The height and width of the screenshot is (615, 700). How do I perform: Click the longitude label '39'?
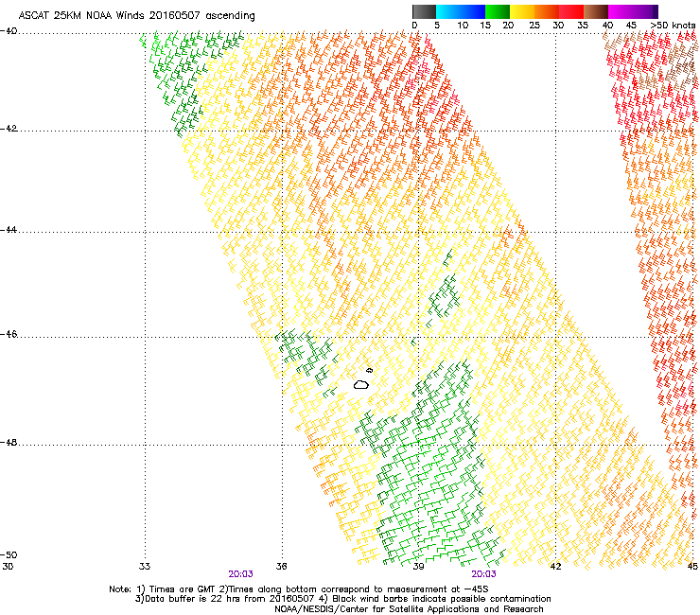(x=418, y=567)
